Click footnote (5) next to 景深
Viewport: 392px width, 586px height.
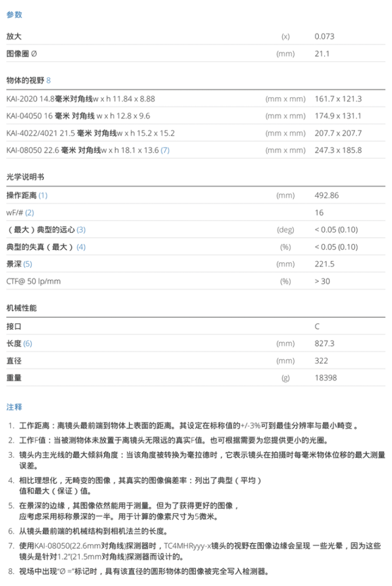click(x=27, y=264)
